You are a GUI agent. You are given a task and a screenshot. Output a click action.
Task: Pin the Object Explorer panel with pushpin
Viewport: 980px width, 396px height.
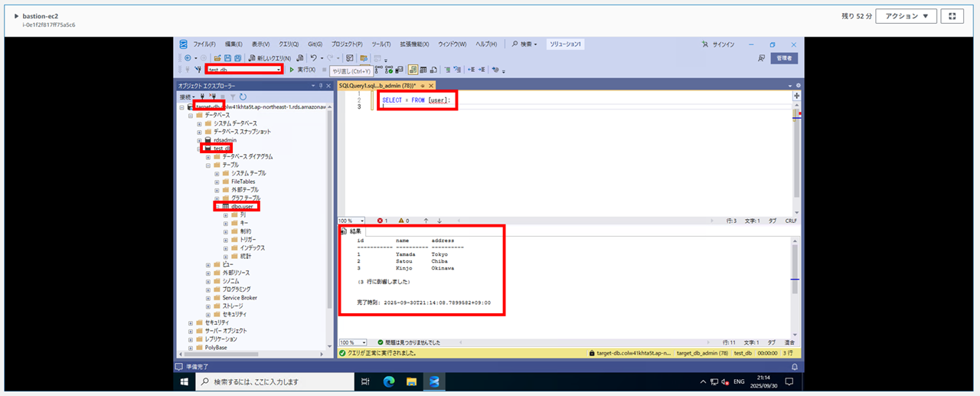click(320, 86)
